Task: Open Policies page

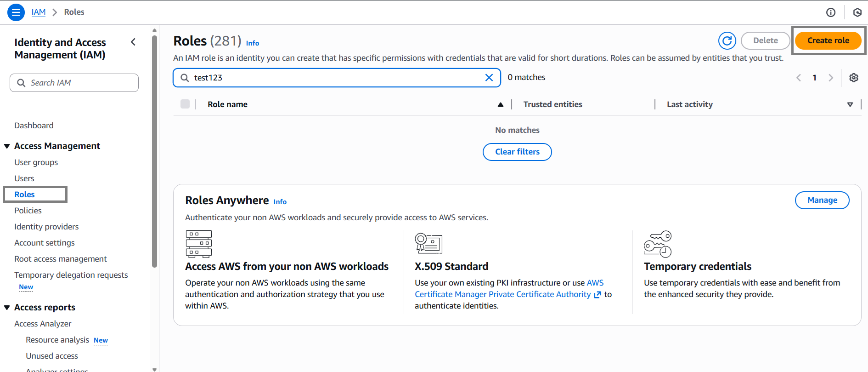Action: point(28,211)
